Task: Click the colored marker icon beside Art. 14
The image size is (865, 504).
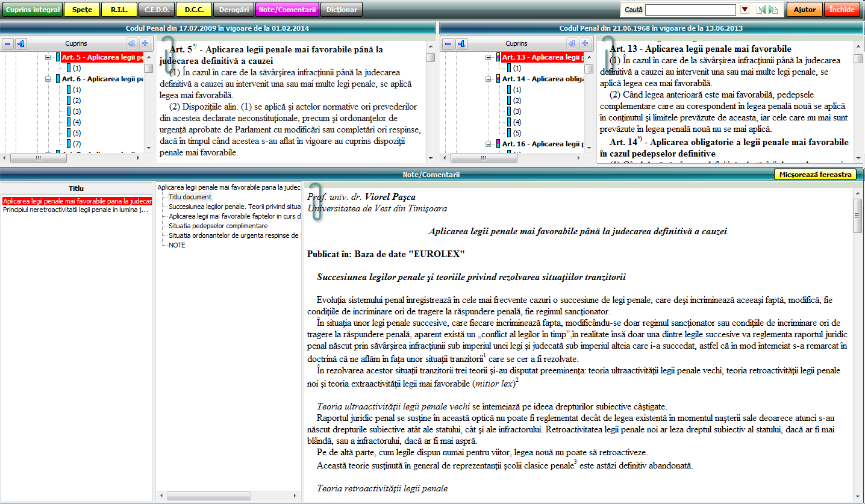Action: point(498,79)
